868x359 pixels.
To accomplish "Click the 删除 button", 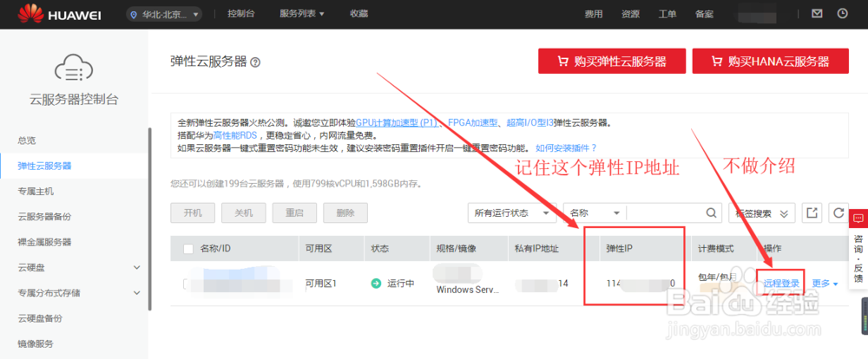I will pos(345,213).
